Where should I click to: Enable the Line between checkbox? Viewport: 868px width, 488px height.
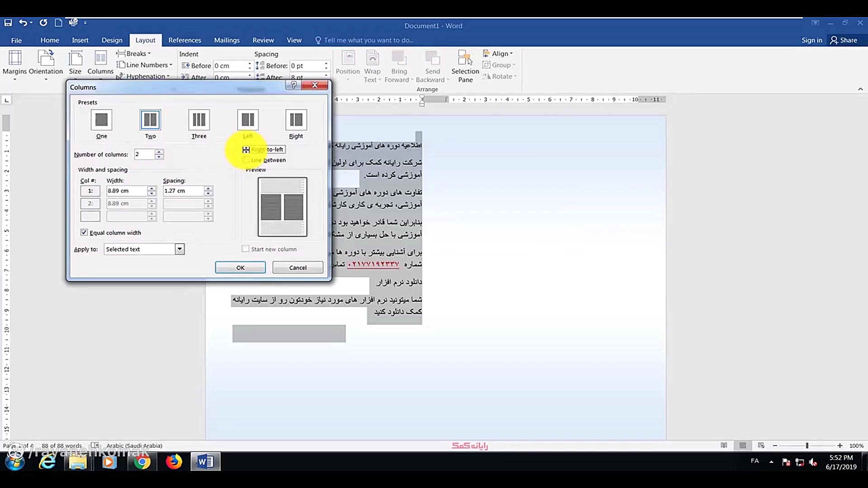click(247, 160)
